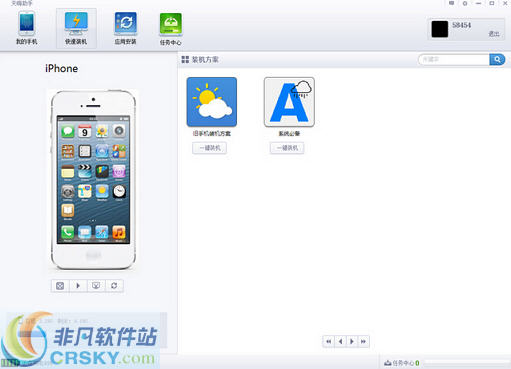Image resolution: width=511 pixels, height=369 pixels.
Task: Click the iPhone device preview image
Action: 93,180
